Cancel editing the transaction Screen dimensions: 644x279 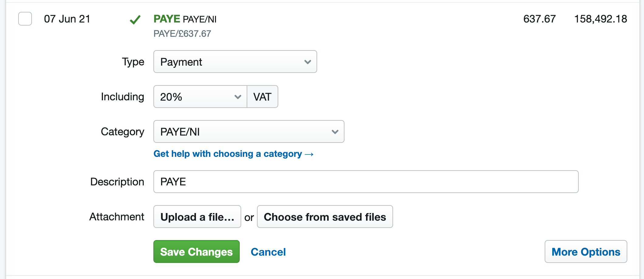(268, 252)
